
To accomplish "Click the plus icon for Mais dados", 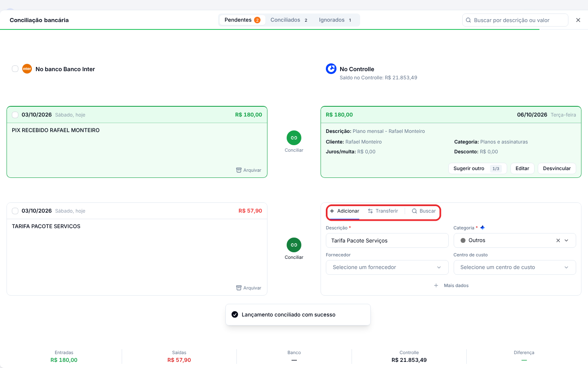I will point(436,285).
